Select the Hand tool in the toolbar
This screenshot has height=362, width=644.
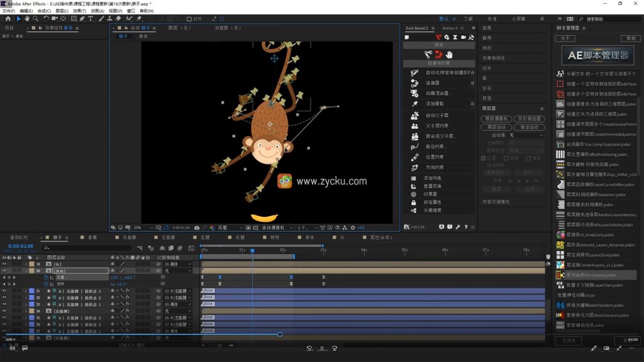(x=26, y=19)
